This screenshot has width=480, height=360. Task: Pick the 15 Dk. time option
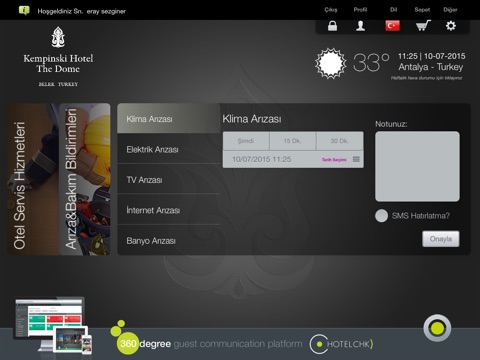click(293, 141)
